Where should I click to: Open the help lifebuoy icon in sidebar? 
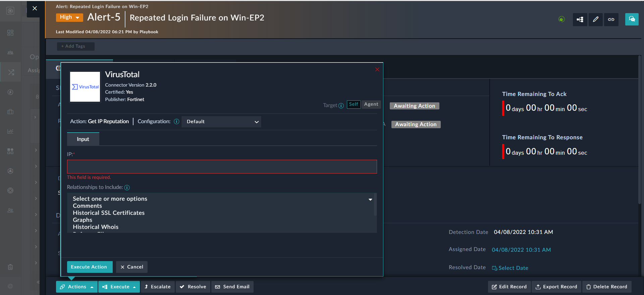click(x=10, y=190)
